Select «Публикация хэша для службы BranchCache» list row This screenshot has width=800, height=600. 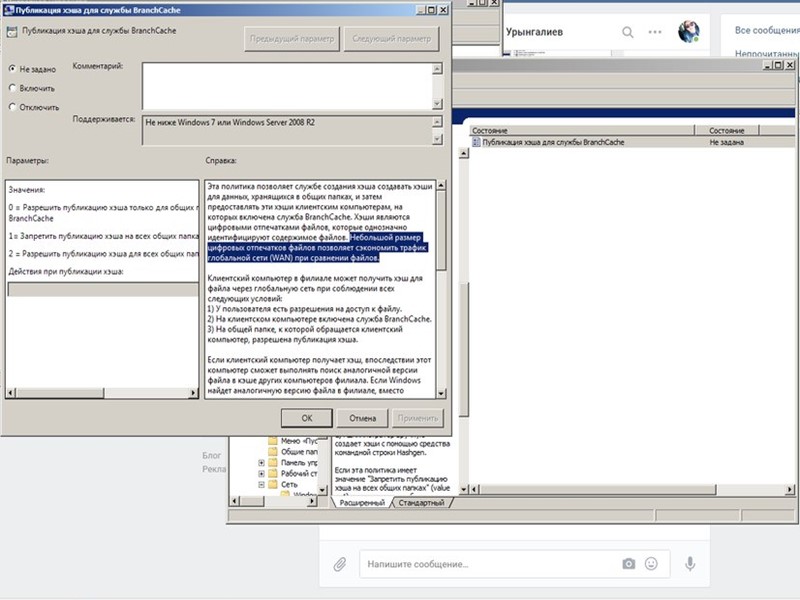coord(633,142)
